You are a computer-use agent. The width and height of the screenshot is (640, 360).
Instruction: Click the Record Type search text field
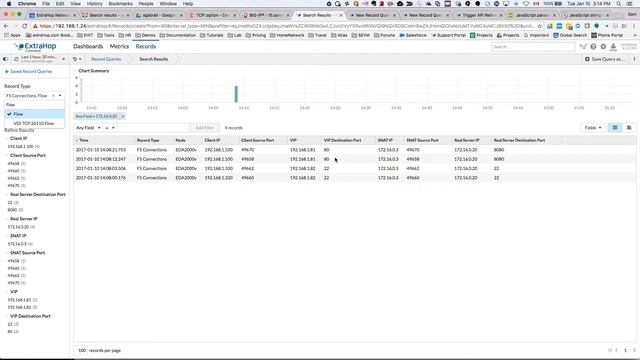[34, 105]
